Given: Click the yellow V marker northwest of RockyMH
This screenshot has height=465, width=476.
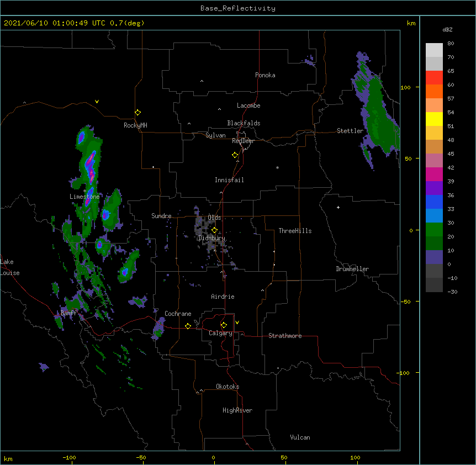Looking at the screenshot, I should [97, 102].
